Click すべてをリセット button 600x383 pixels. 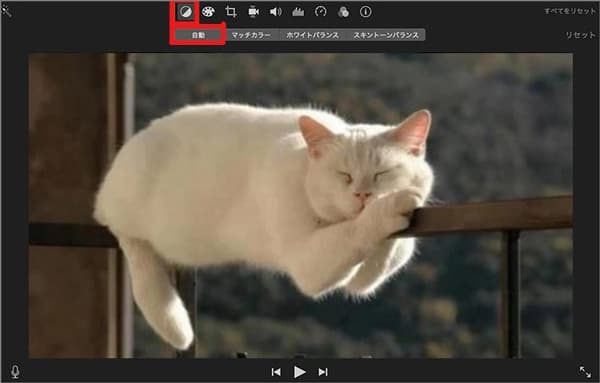(x=570, y=11)
